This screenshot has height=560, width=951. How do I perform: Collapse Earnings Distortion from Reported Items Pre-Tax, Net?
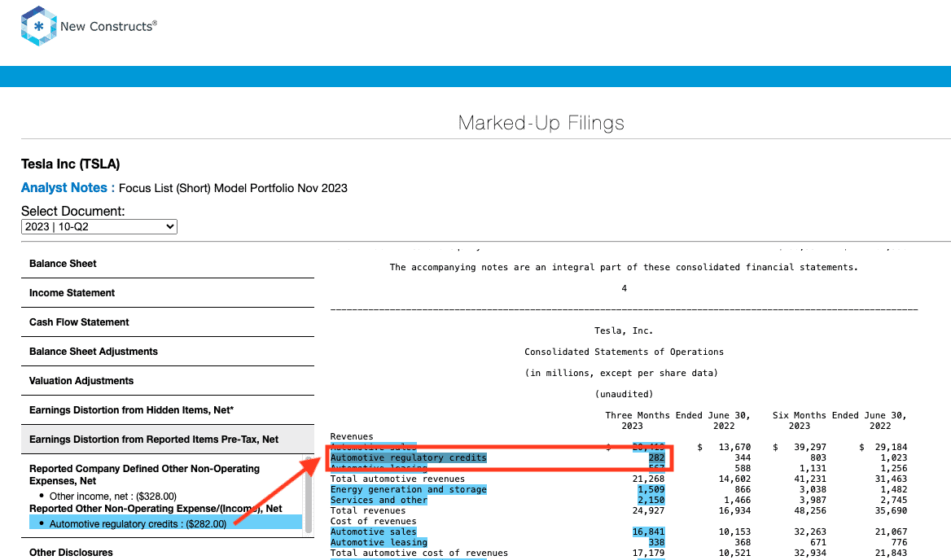point(168,440)
